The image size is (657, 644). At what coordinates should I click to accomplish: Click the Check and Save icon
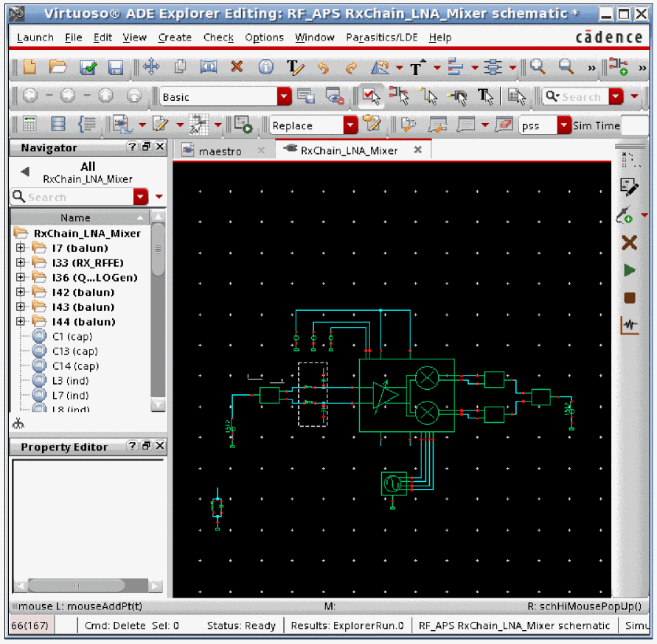click(88, 68)
